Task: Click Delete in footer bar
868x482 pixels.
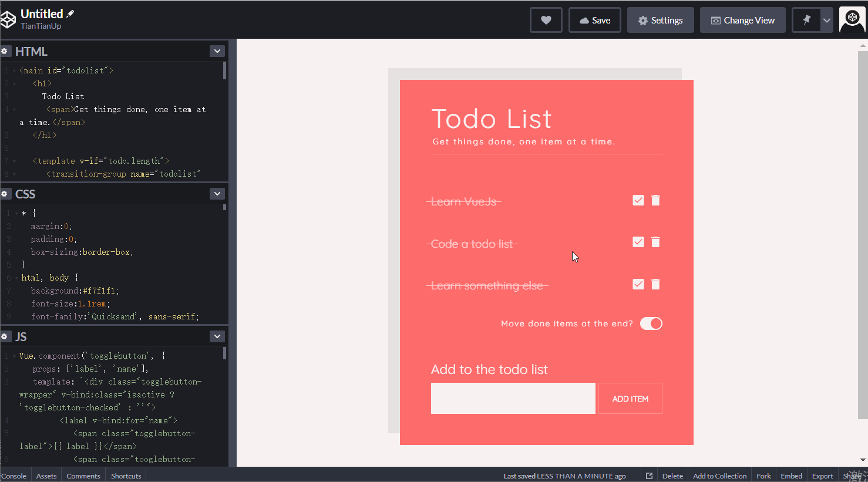Action: pyautogui.click(x=672, y=476)
